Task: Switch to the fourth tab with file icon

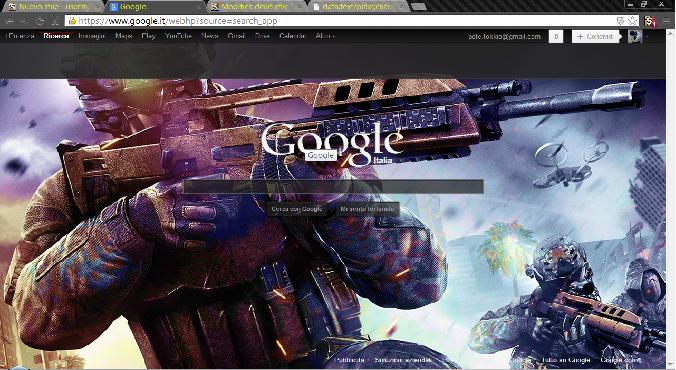Action: [x=359, y=6]
